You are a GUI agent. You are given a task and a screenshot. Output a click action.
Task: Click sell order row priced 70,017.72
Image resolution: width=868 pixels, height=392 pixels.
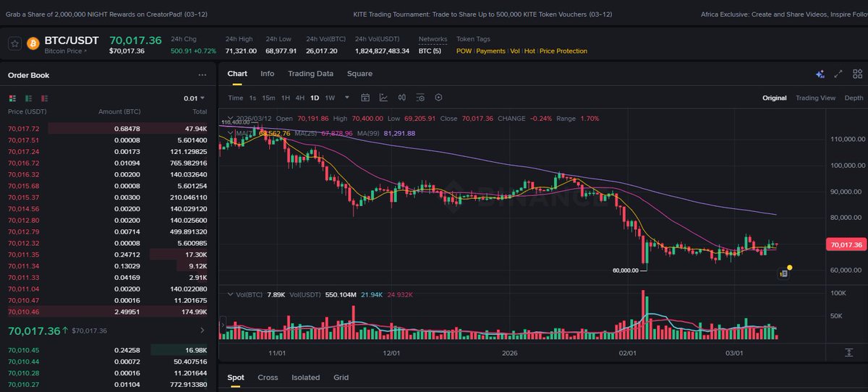pos(109,128)
